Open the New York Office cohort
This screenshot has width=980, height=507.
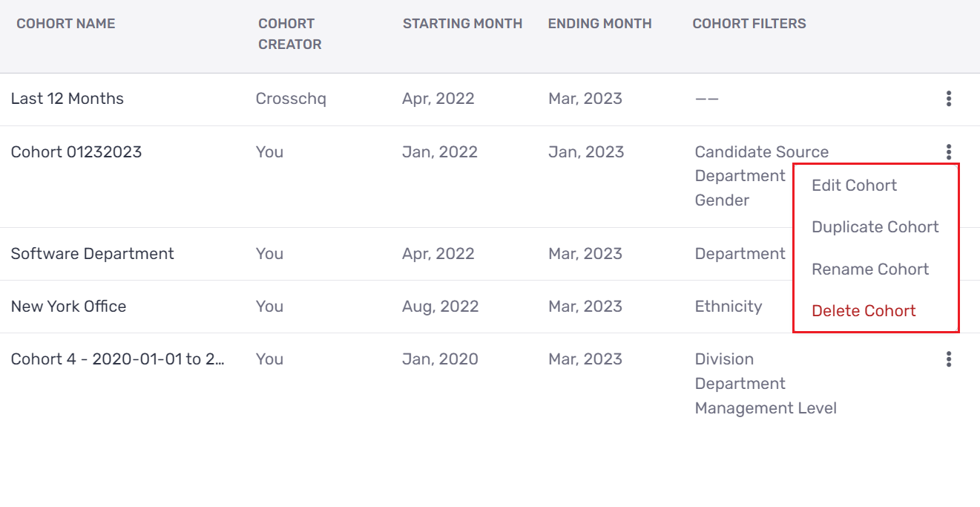tap(68, 307)
